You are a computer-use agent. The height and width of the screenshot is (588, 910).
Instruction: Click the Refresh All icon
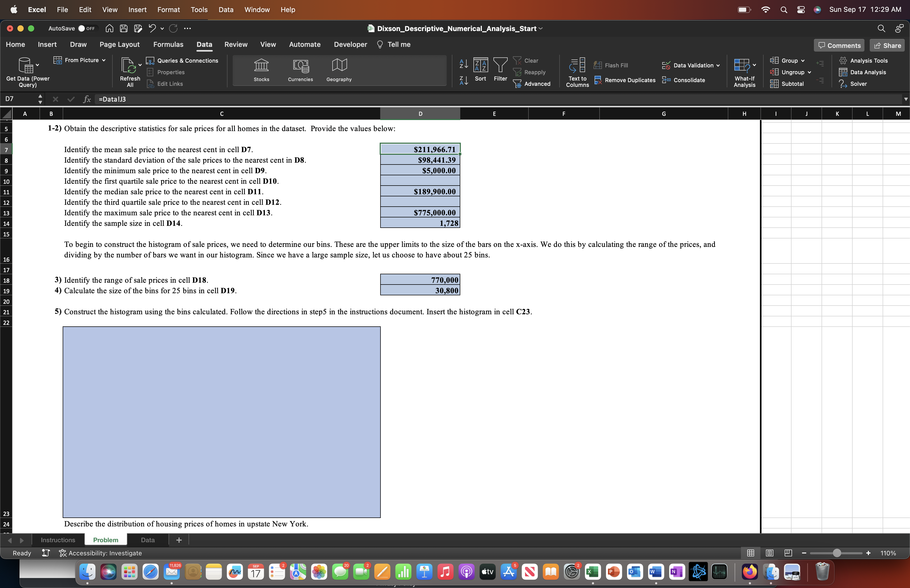129,65
